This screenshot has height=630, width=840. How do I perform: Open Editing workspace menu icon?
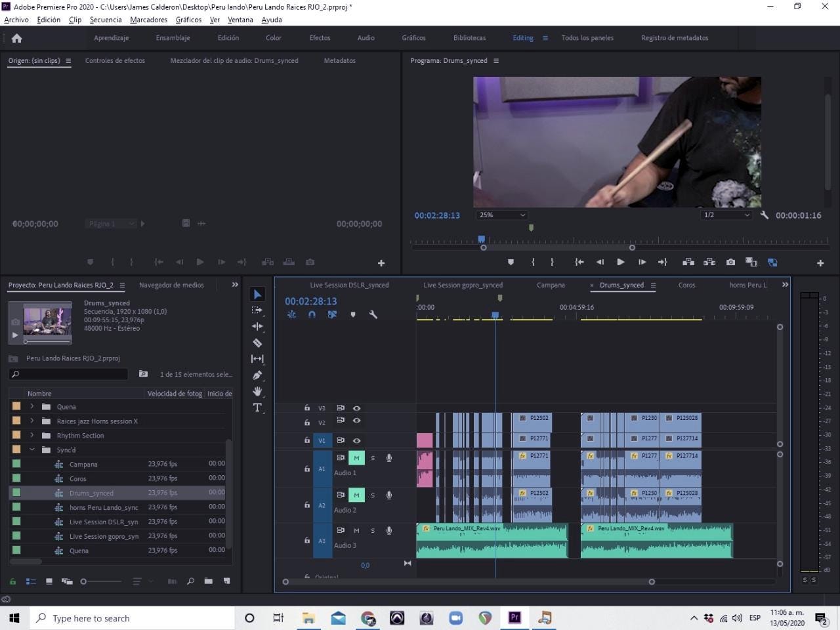[x=545, y=38]
